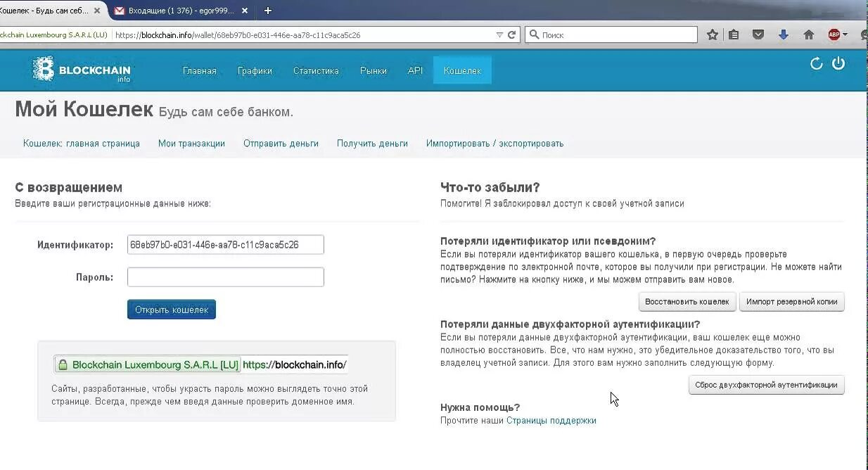Click Импорт резервной копии button

coord(792,302)
